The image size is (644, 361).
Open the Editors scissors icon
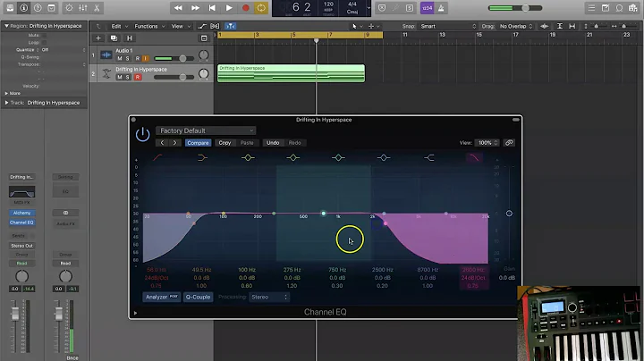[x=97, y=8]
